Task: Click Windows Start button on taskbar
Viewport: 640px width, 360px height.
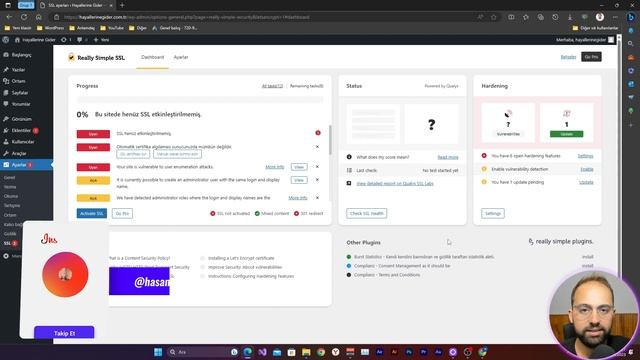Action: (x=158, y=352)
